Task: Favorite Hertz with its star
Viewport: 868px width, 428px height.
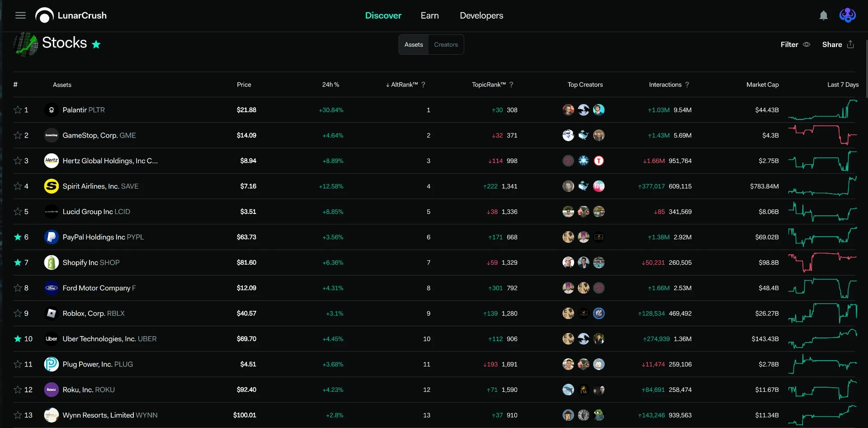Action: pyautogui.click(x=18, y=161)
